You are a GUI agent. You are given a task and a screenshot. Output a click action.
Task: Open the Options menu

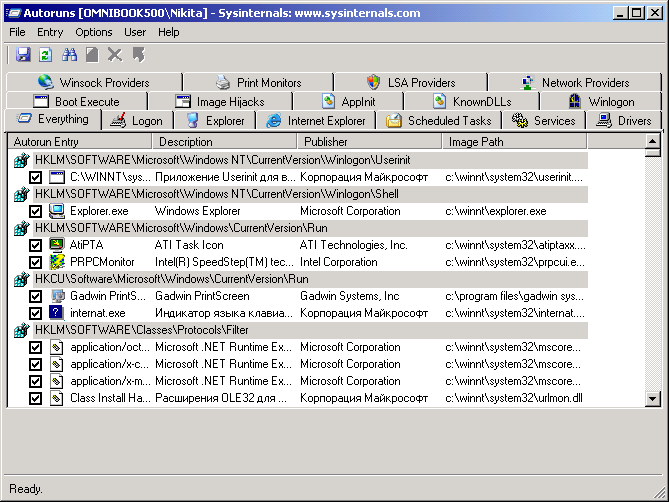tap(94, 32)
